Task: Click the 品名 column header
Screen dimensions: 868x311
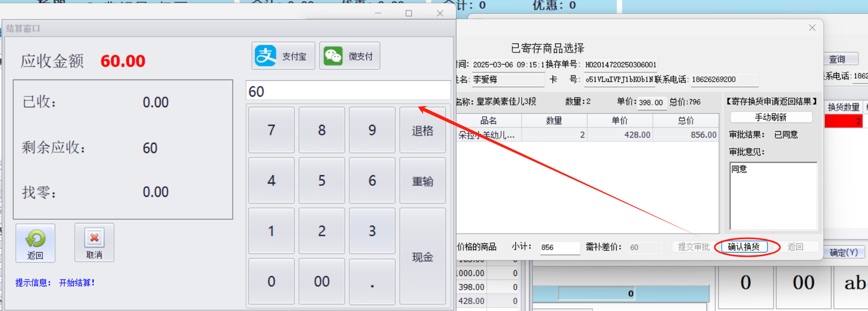Action: click(488, 120)
